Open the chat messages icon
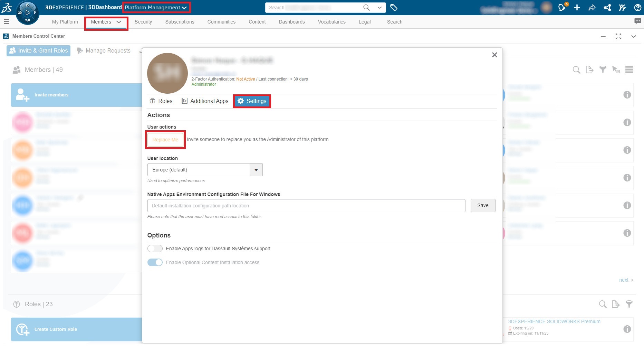Image resolution: width=644 pixels, height=346 pixels. pyautogui.click(x=637, y=21)
